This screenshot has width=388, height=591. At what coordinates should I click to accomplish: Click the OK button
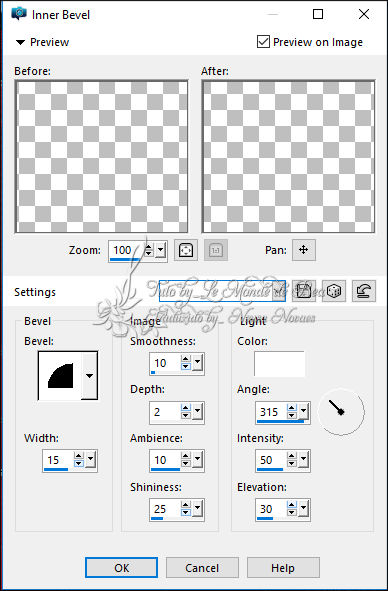pyautogui.click(x=121, y=568)
